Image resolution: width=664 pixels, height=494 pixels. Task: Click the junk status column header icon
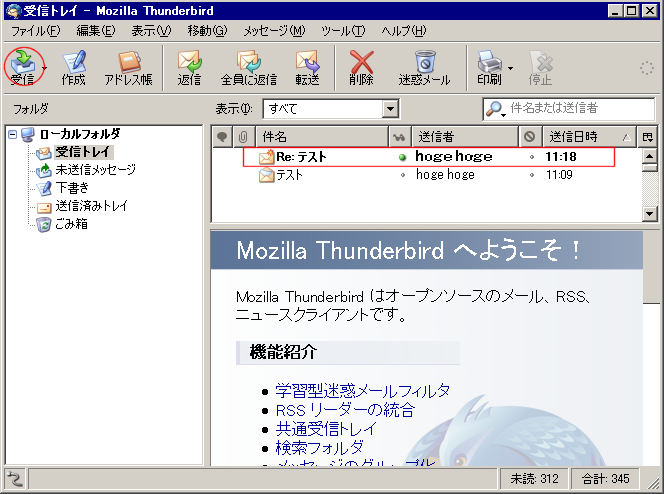[x=529, y=137]
